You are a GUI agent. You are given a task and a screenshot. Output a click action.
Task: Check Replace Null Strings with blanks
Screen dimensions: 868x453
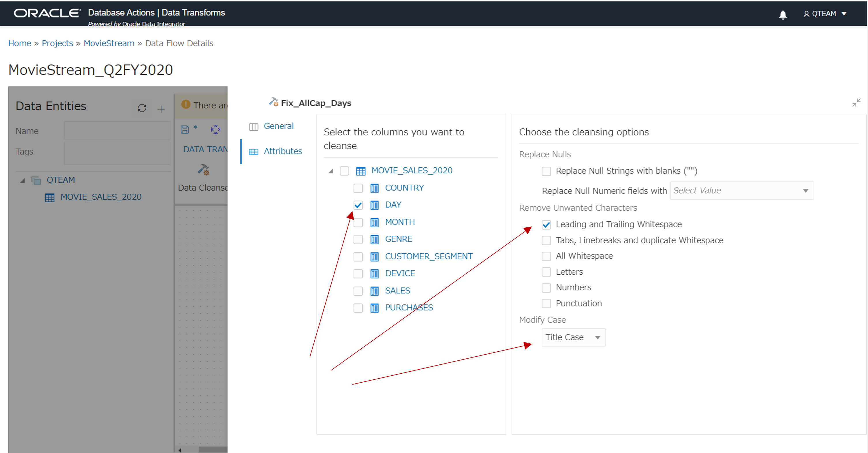click(x=546, y=171)
